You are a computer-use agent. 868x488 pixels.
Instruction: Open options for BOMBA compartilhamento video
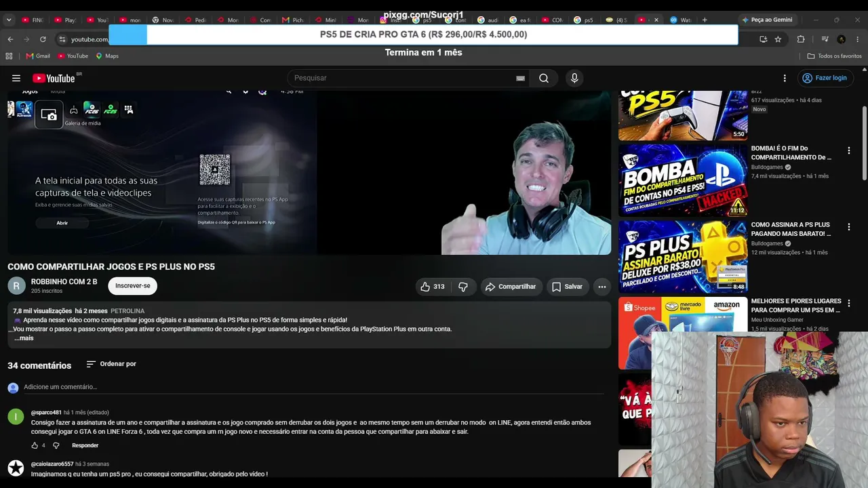click(x=848, y=150)
